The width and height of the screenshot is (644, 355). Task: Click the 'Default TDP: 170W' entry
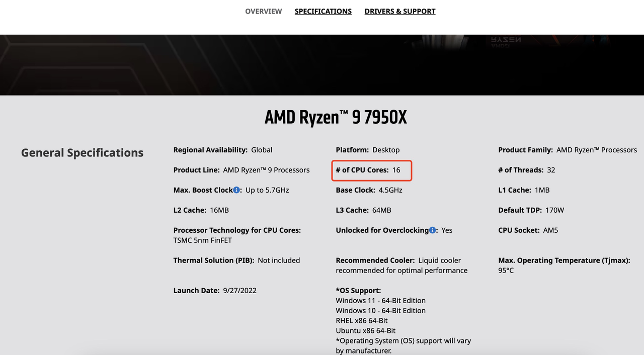click(531, 210)
